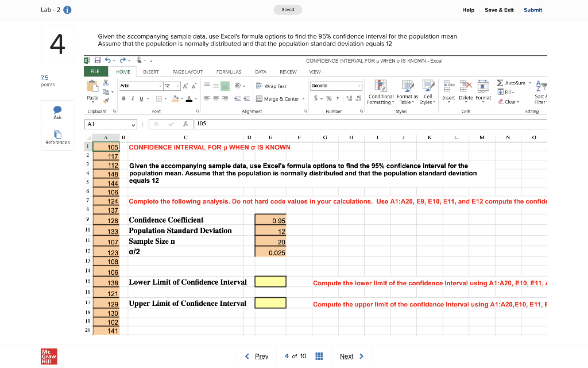Open the Name Box dropdown for A1

133,124
